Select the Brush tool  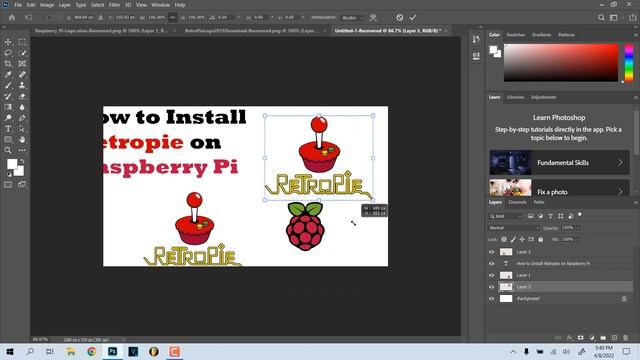click(8, 85)
